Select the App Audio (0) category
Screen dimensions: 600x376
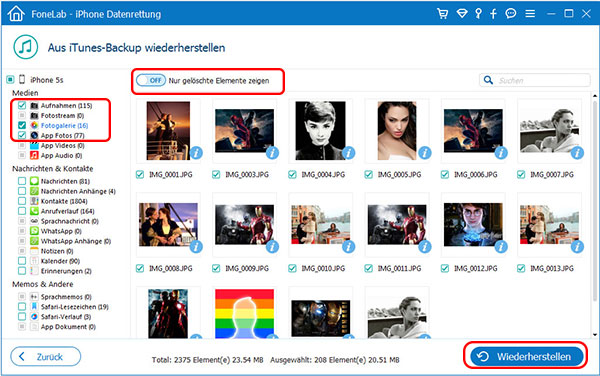pyautogui.click(x=61, y=155)
